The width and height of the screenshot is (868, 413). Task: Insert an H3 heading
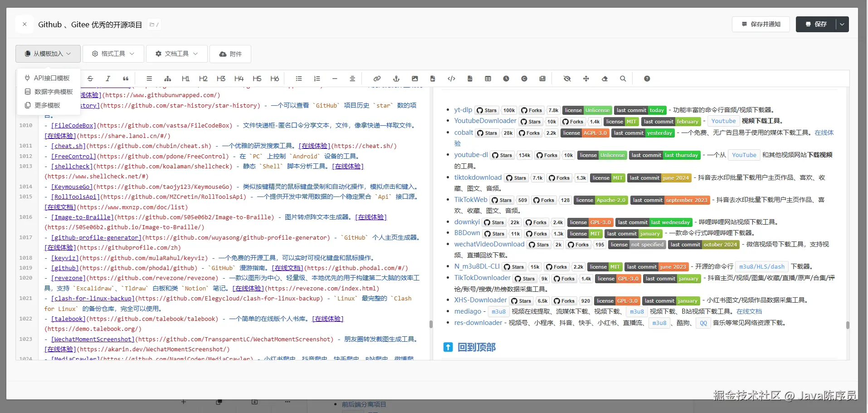pos(221,79)
